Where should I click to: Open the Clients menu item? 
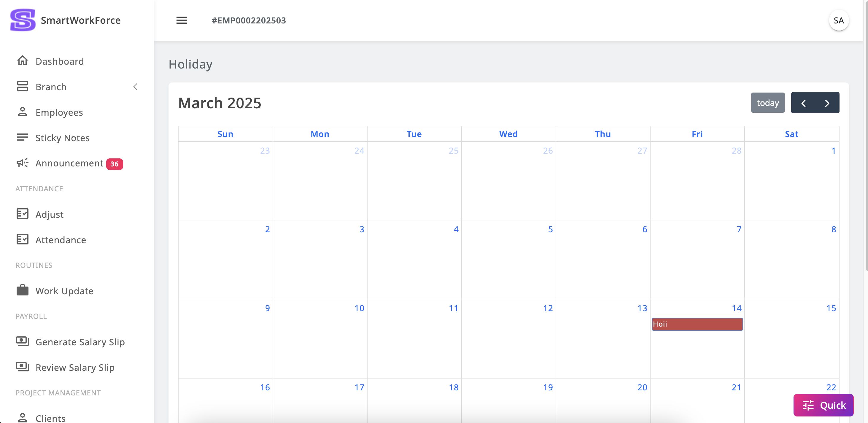[50, 418]
